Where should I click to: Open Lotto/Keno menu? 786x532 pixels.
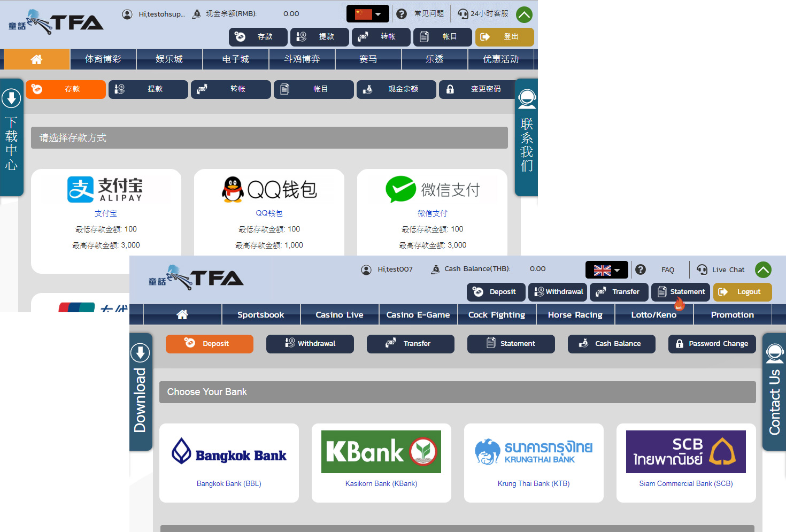pos(654,314)
